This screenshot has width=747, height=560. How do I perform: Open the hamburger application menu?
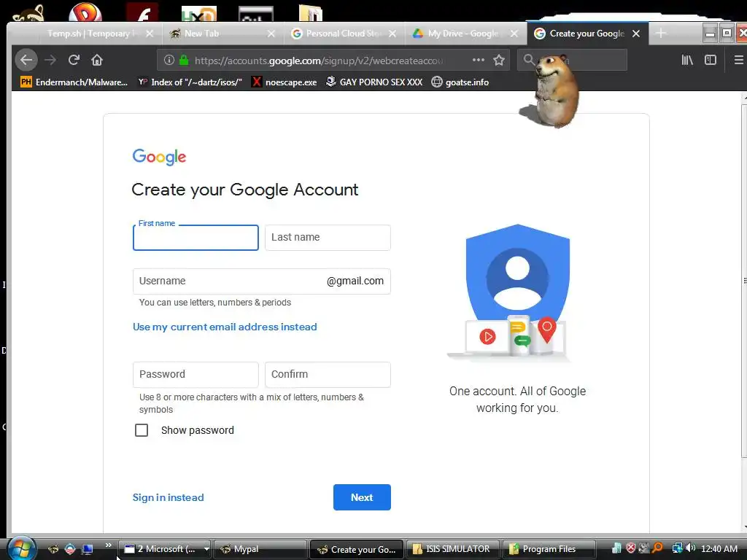click(738, 60)
